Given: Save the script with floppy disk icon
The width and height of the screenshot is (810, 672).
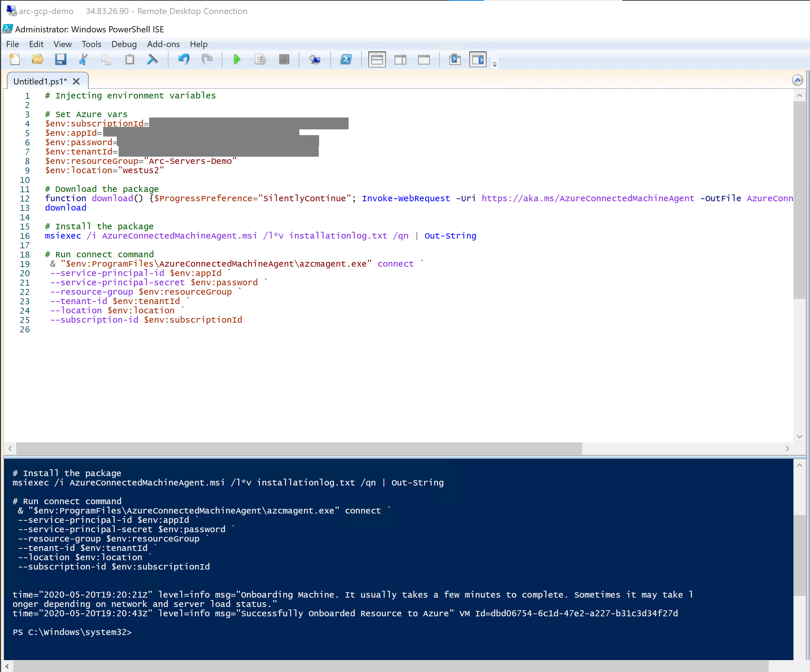Looking at the screenshot, I should (x=61, y=59).
